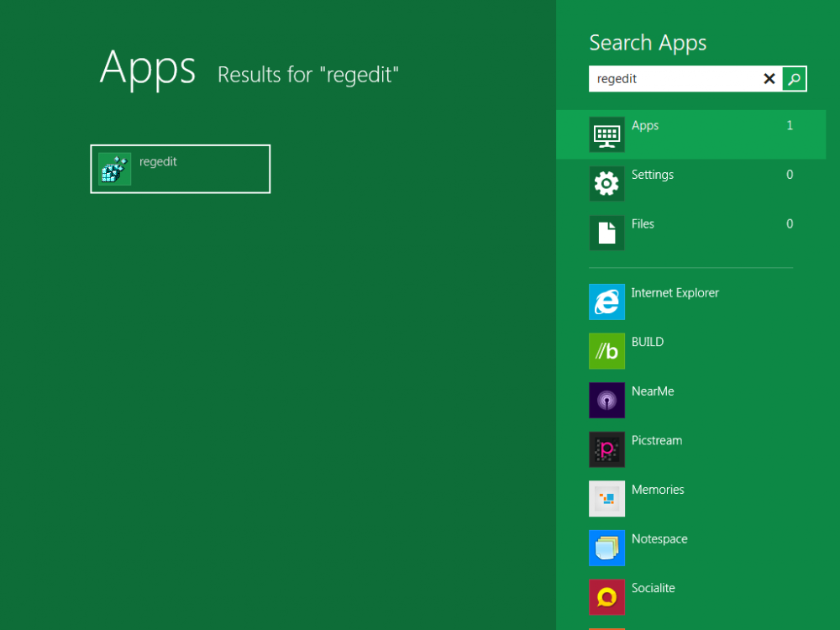The width and height of the screenshot is (840, 630).
Task: Click the Picstream app icon
Action: click(607, 449)
